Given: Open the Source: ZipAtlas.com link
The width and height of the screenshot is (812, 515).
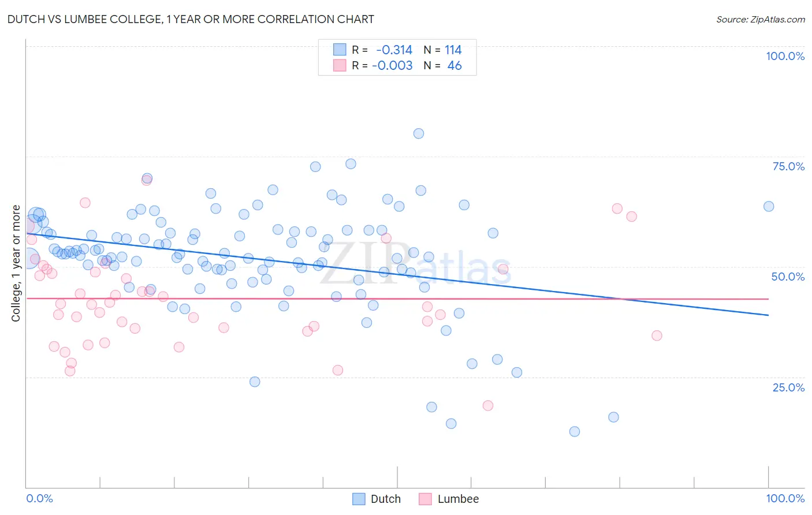Looking at the screenshot, I should pos(761,19).
